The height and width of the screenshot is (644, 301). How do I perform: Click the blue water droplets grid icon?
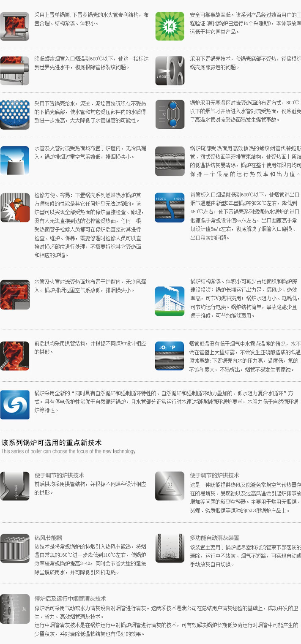(x=15, y=114)
